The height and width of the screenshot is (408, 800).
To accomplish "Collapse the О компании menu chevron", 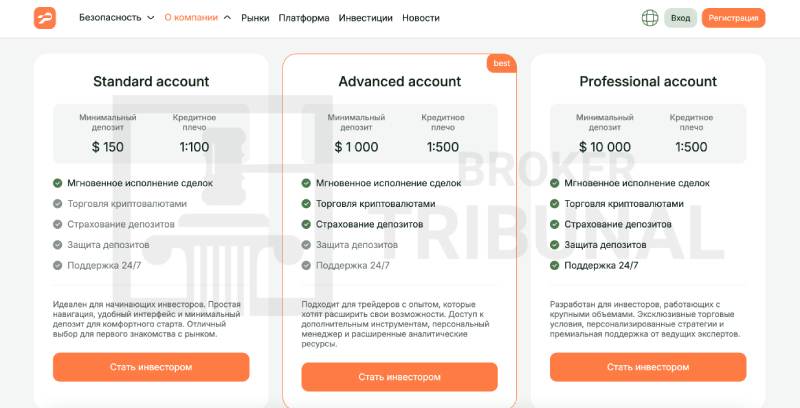I will (x=228, y=18).
